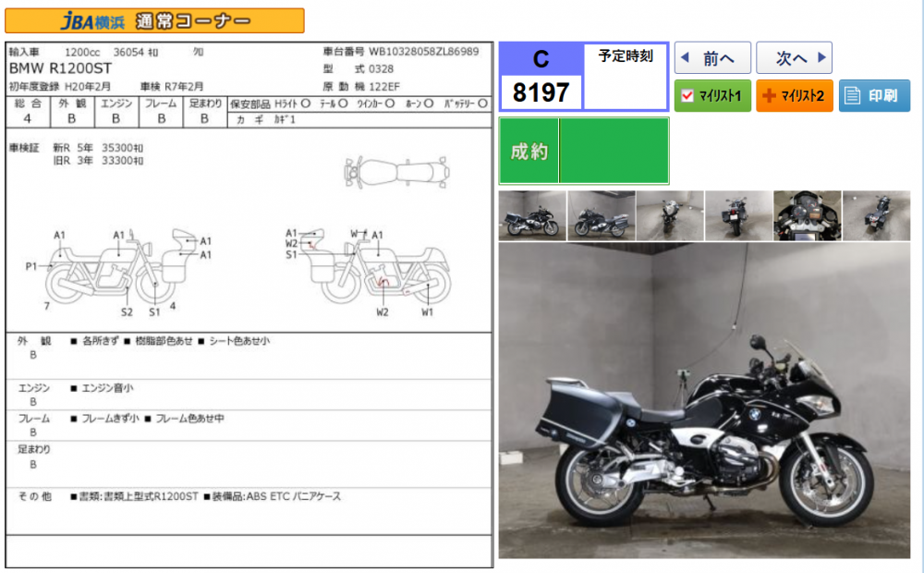Go to next listing with 次へ button
The height and width of the screenshot is (573, 924).
click(794, 58)
